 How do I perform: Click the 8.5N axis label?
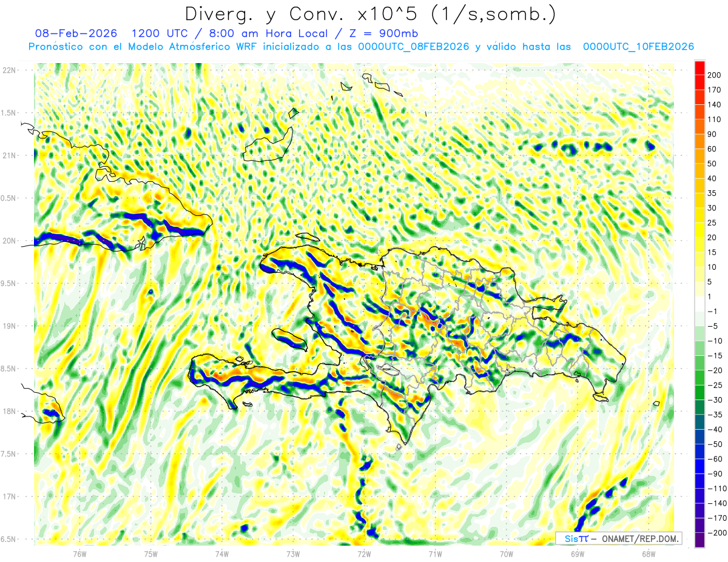click(x=8, y=369)
